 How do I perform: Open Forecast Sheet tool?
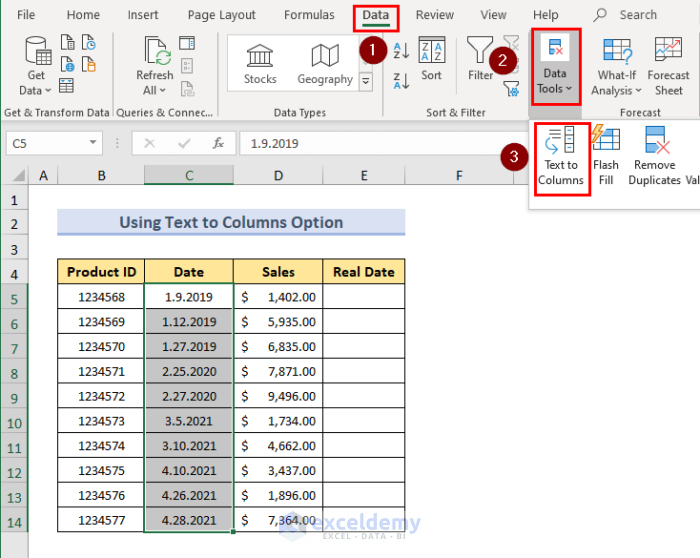coord(668,65)
